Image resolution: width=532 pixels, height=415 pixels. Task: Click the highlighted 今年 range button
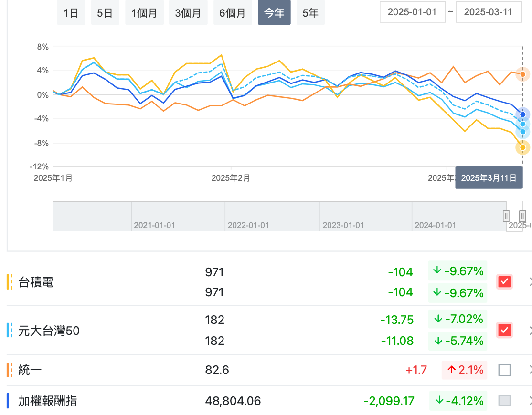point(274,13)
